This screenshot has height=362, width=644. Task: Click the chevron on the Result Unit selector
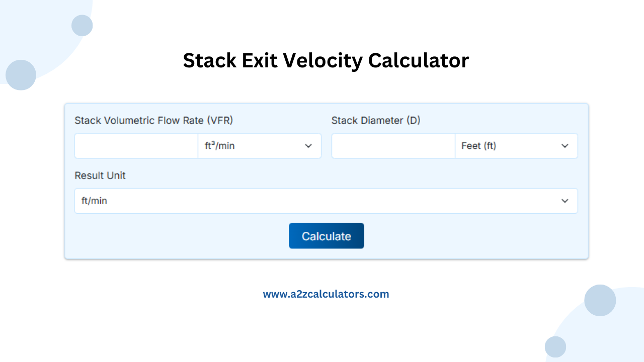[x=564, y=201]
